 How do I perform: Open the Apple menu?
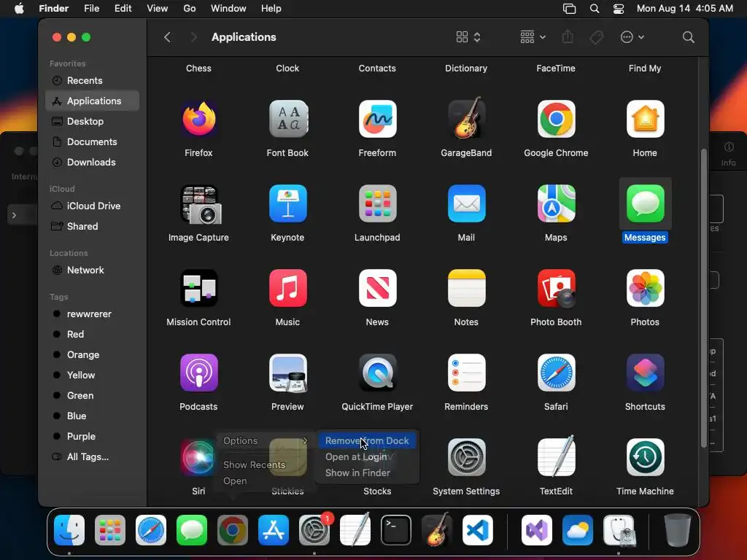coord(19,9)
